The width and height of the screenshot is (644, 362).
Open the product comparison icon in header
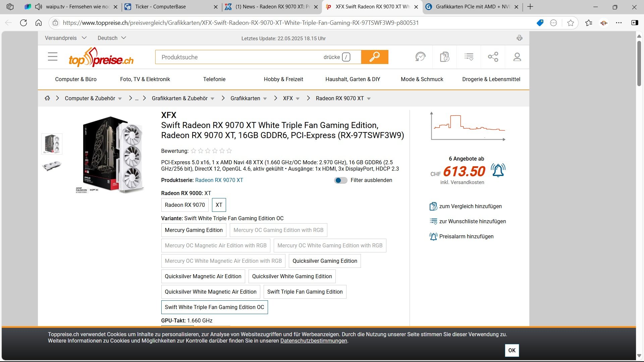pyautogui.click(x=444, y=57)
